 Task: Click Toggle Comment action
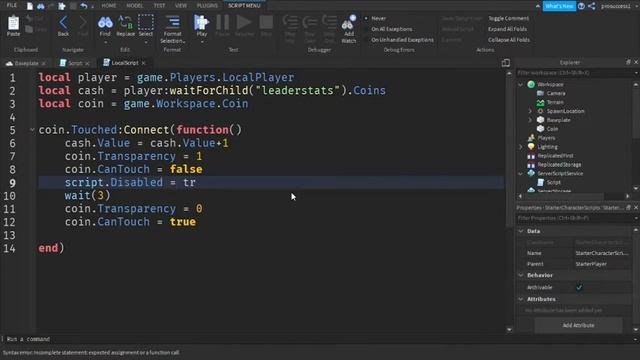coord(508,18)
